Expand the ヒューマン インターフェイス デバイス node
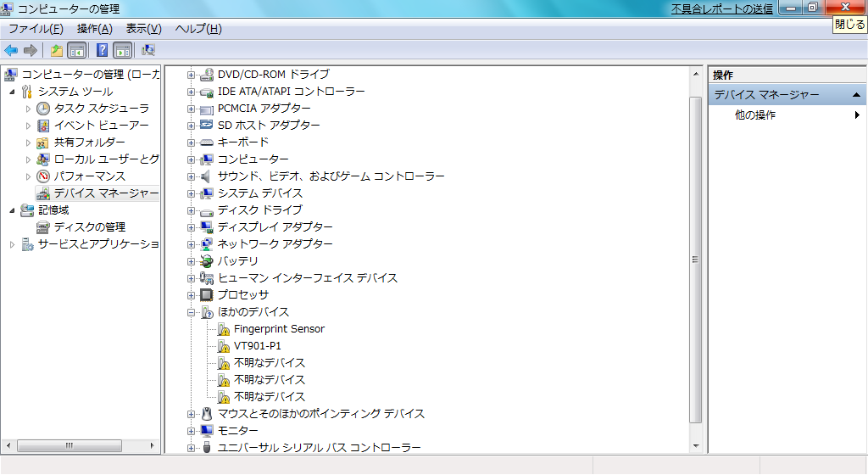Viewport: 868px width, 475px height. coord(191,278)
